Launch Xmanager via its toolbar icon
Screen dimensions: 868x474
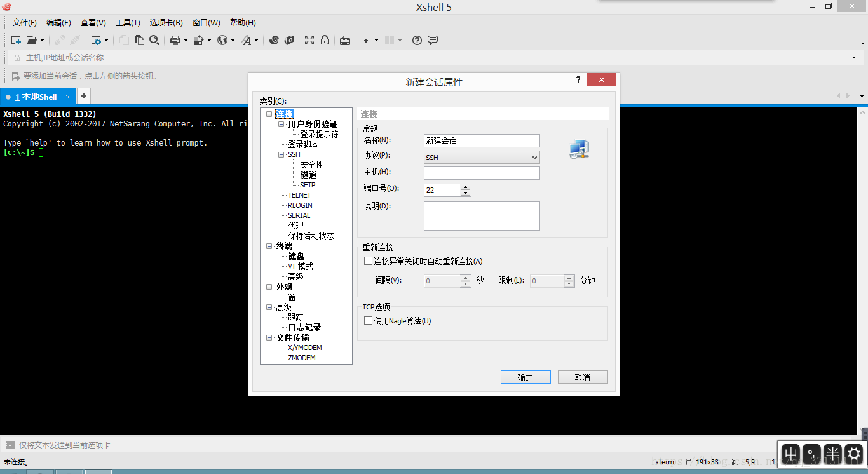pyautogui.click(x=289, y=40)
